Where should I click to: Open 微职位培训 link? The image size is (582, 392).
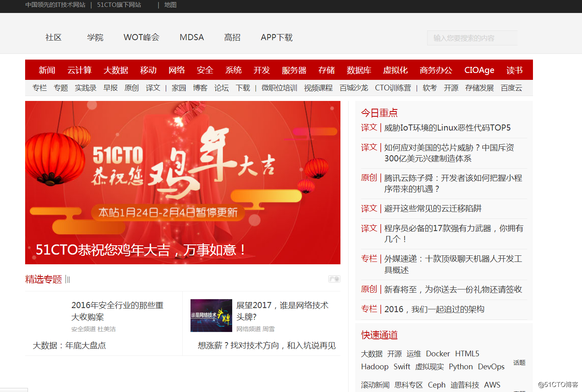coord(279,88)
